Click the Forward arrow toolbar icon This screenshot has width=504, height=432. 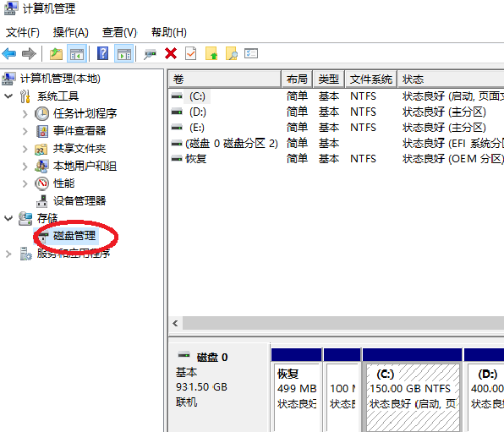coord(29,53)
